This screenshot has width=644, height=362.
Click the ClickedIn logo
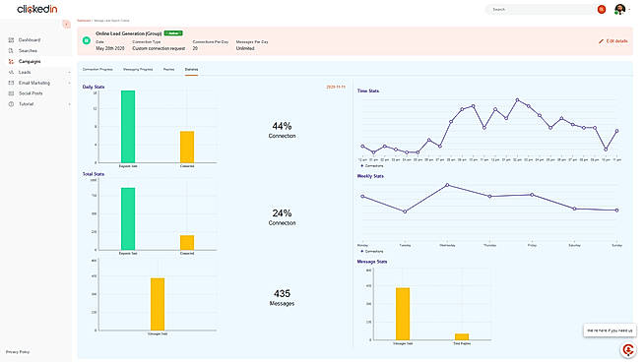point(37,9)
